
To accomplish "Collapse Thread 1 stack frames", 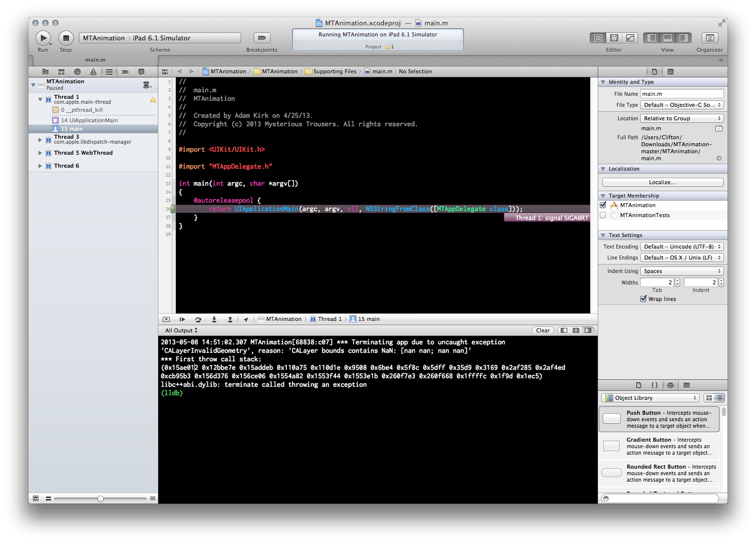I will point(40,99).
